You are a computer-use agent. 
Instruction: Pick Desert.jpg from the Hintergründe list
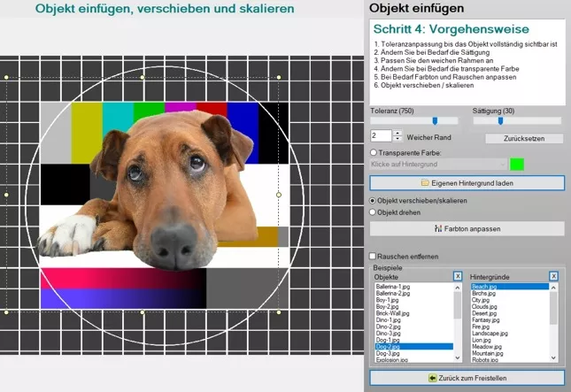(482, 312)
